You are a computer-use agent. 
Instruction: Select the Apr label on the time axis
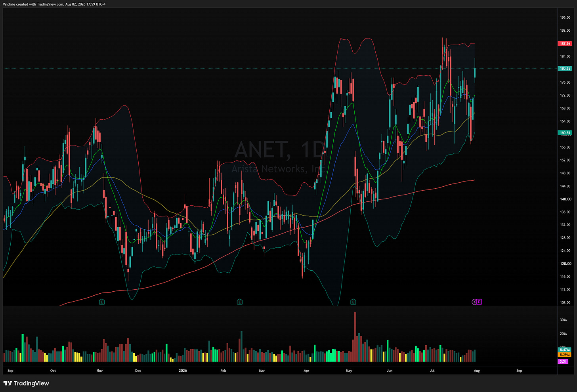coord(306,371)
